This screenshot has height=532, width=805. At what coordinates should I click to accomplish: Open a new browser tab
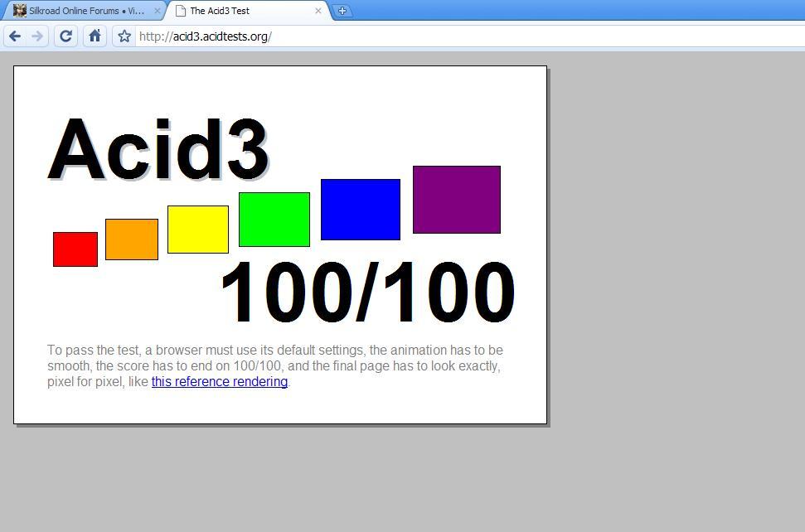tap(341, 11)
